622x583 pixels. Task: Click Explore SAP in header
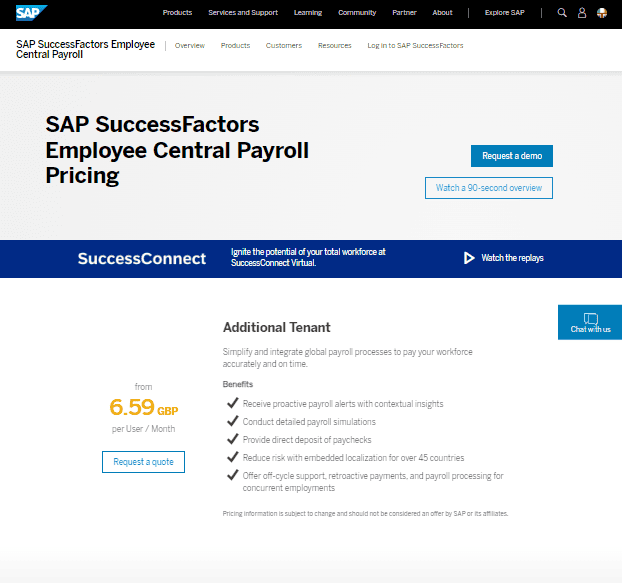tap(505, 13)
